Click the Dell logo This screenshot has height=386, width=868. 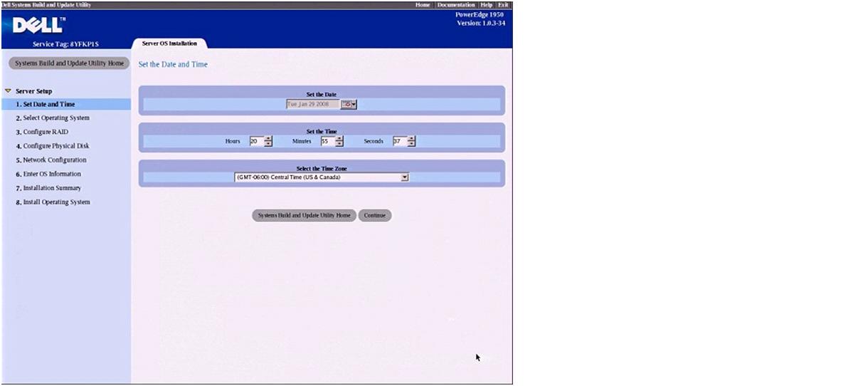point(39,26)
